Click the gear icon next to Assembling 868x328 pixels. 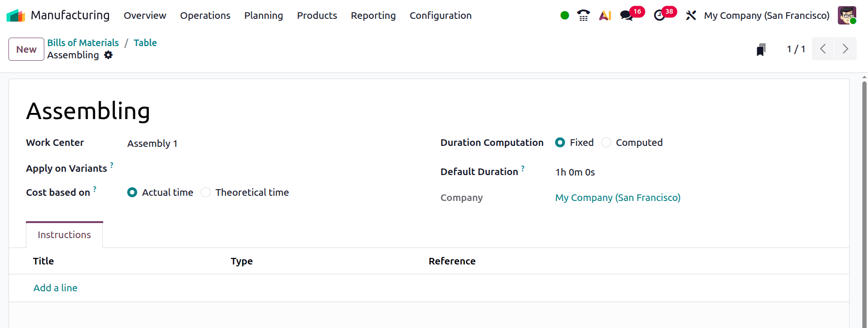coord(108,55)
